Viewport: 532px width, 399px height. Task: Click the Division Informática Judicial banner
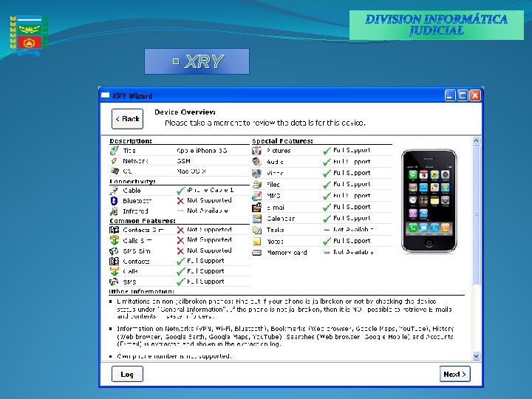click(437, 25)
